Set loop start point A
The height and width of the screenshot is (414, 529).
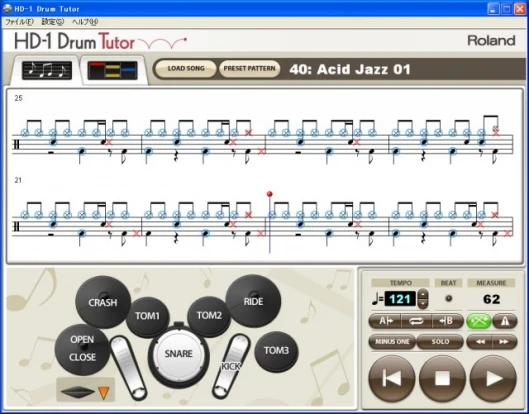(x=385, y=321)
